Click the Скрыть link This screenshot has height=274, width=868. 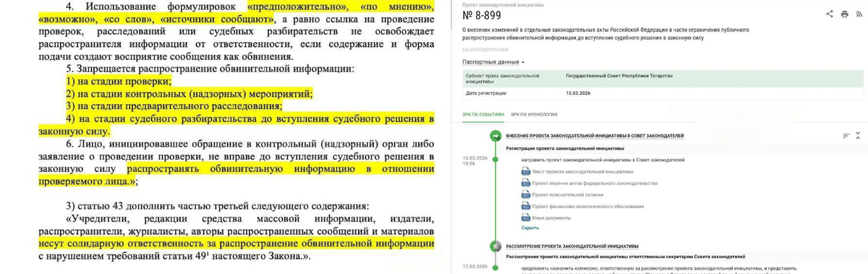[x=529, y=227]
